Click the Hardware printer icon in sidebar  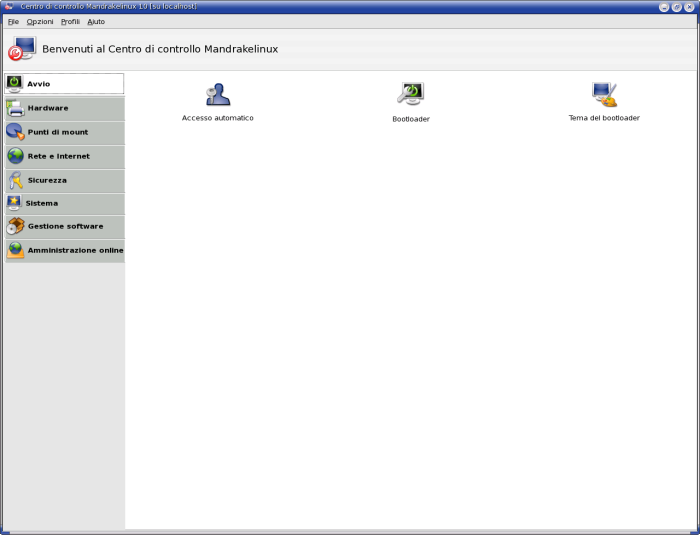point(15,108)
